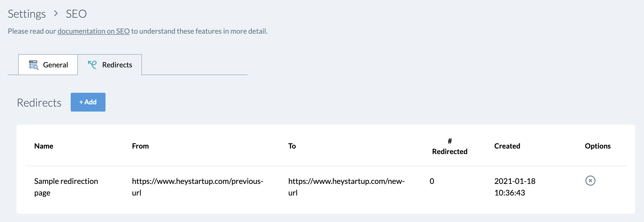Screen dimensions: 644x222
Task: Open the documentation on SEO link
Action: [x=94, y=31]
